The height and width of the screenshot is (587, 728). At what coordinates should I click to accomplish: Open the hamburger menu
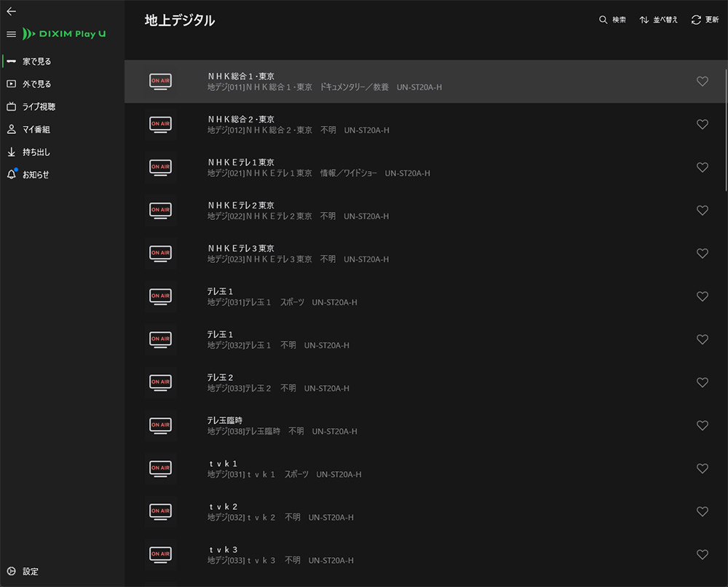(x=11, y=34)
